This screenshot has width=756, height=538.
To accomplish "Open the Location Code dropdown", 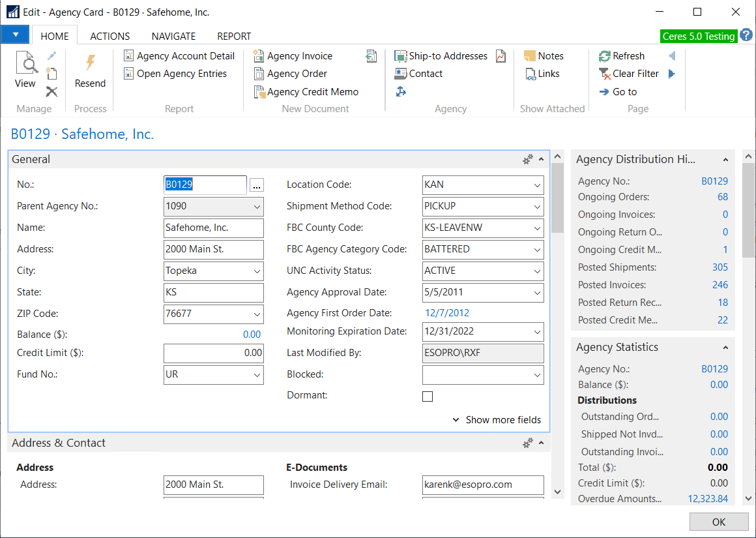I will click(536, 185).
